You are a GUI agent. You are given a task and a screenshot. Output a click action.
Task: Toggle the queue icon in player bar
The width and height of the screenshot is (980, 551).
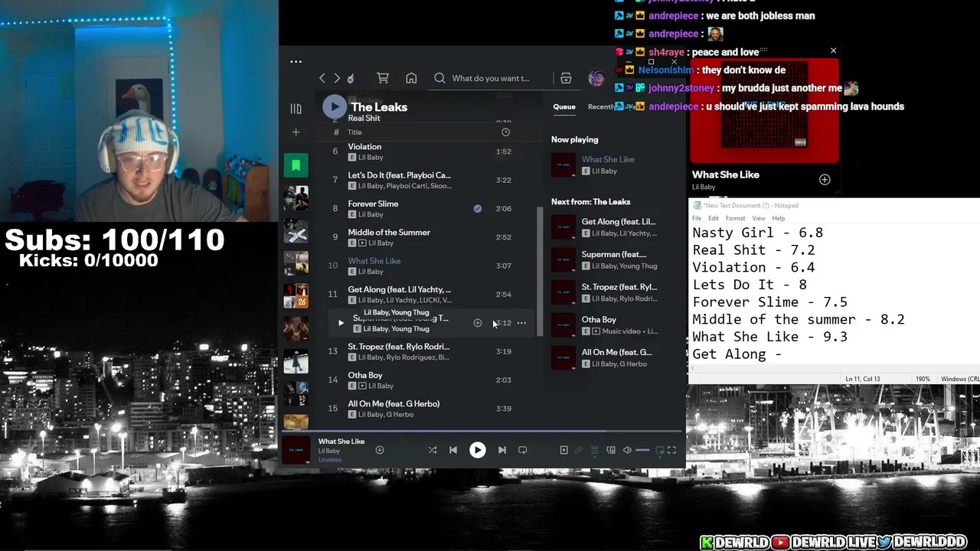point(594,450)
